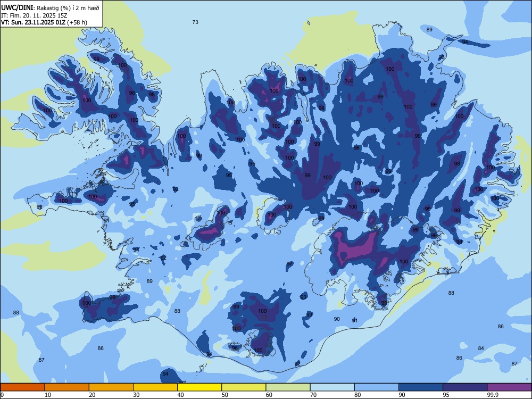532x399 pixels.
Task: Click the bright yellow 40–50 legend swatch
Action: [199, 387]
